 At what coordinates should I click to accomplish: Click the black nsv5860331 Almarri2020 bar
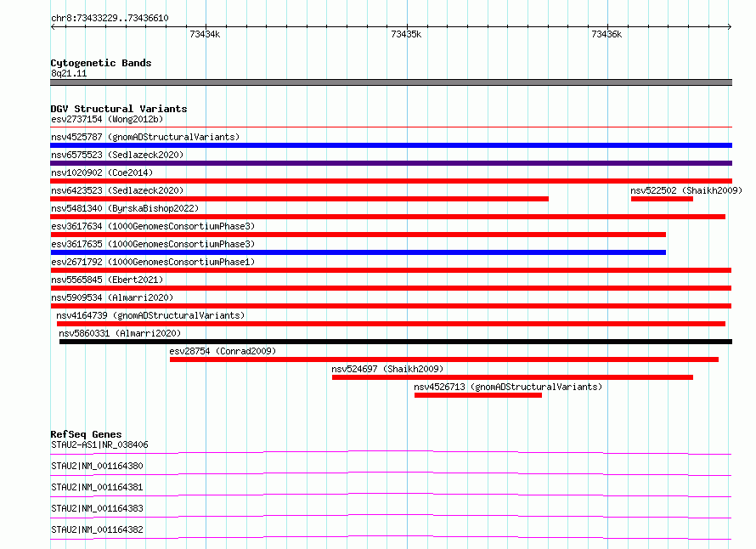pyautogui.click(x=395, y=342)
